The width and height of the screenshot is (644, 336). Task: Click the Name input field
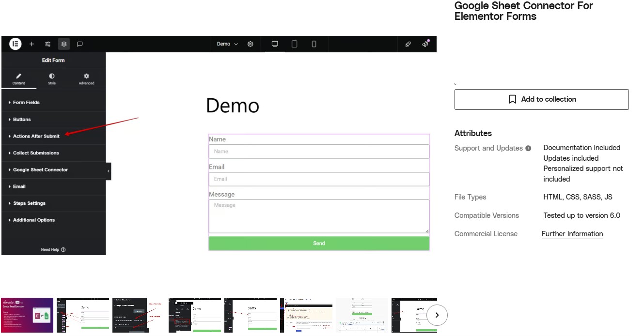pyautogui.click(x=319, y=152)
